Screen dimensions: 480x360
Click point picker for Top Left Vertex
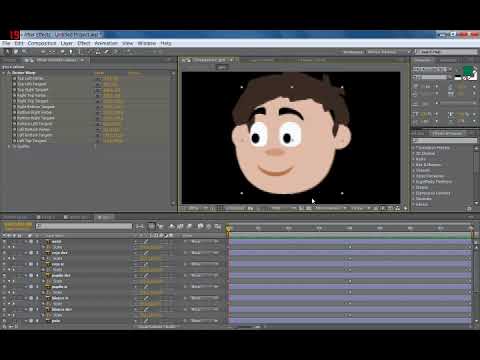[x=99, y=79]
